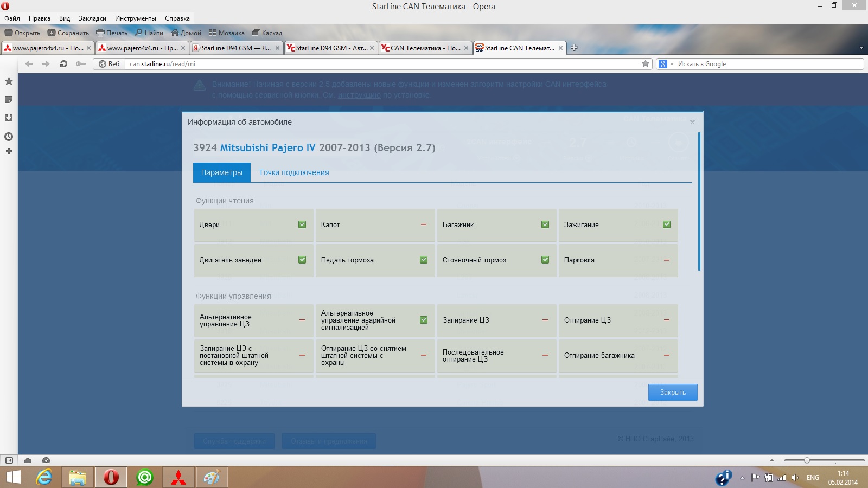868x488 pixels.
Task: Open the History clock panel in sidebar
Action: coord(9,137)
